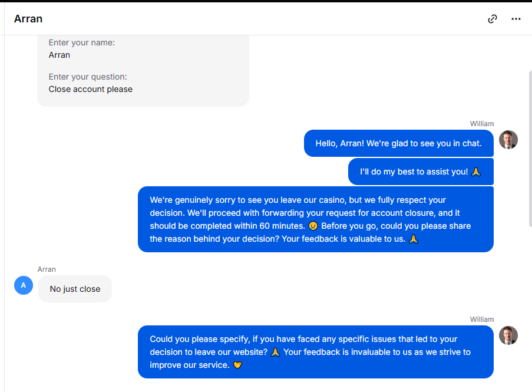The image size is (532, 392).
Task: Click the vertical scrollbar on the chat panel
Action: tap(530, 149)
